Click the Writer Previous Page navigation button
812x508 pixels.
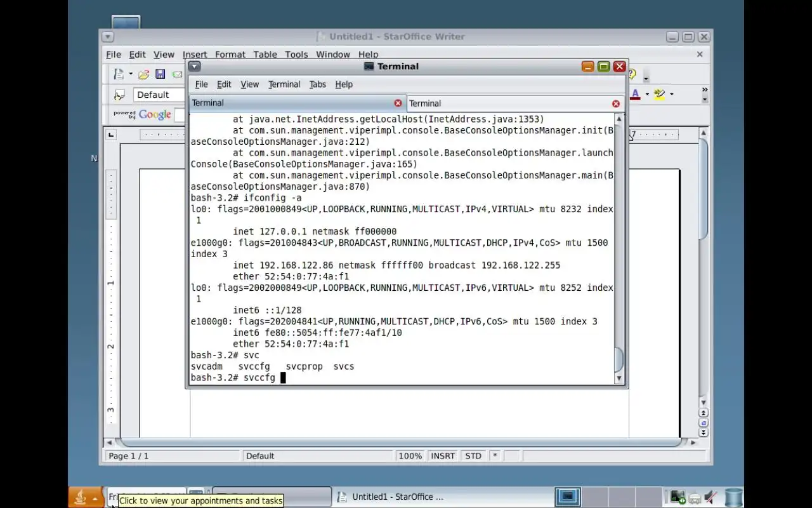[x=703, y=413]
